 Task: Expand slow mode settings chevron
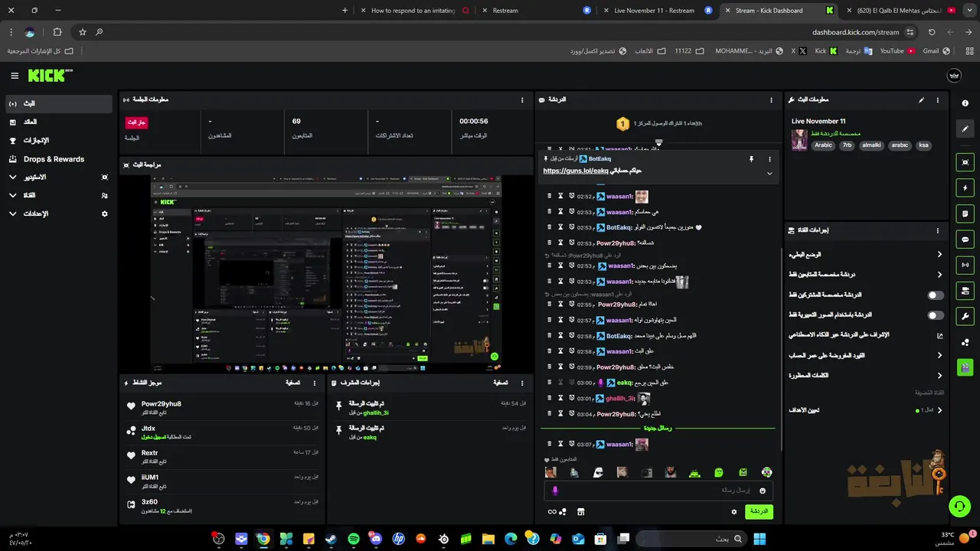(939, 254)
